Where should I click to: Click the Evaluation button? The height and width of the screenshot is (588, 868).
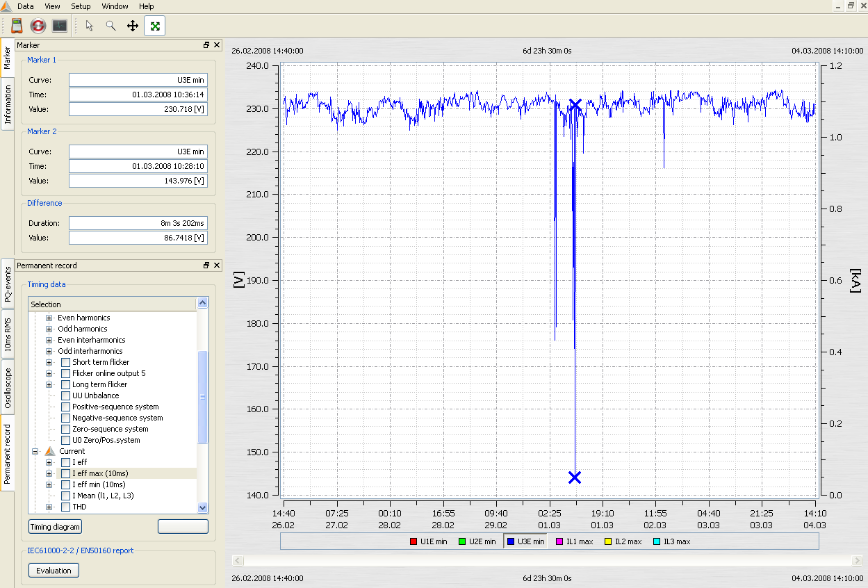[54, 571]
